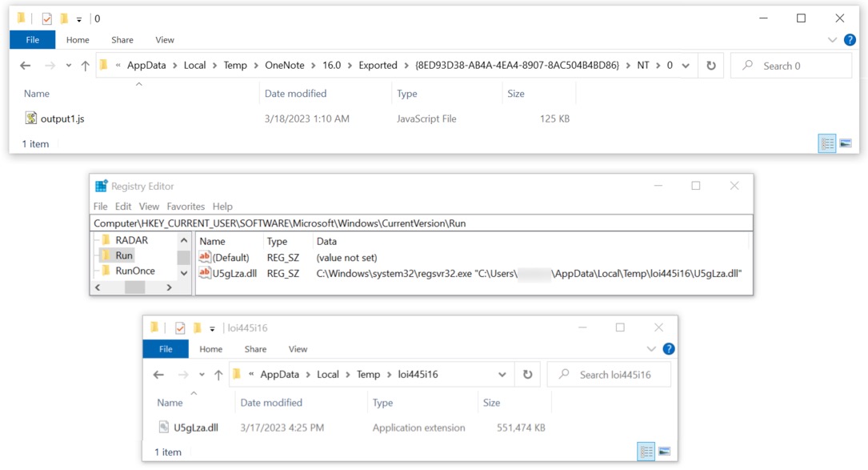Click the Properties quick access icon in loi445i16 window
The image size is (868, 470).
[180, 328]
